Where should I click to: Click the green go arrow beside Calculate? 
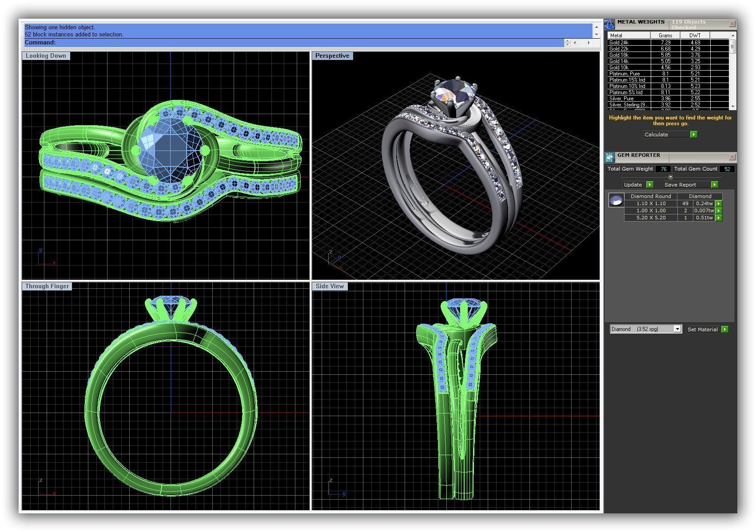(x=693, y=134)
